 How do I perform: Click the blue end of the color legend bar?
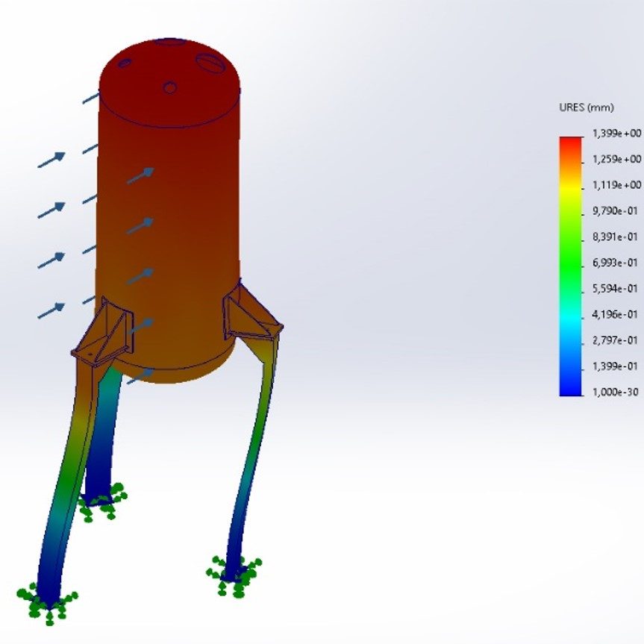tap(570, 388)
